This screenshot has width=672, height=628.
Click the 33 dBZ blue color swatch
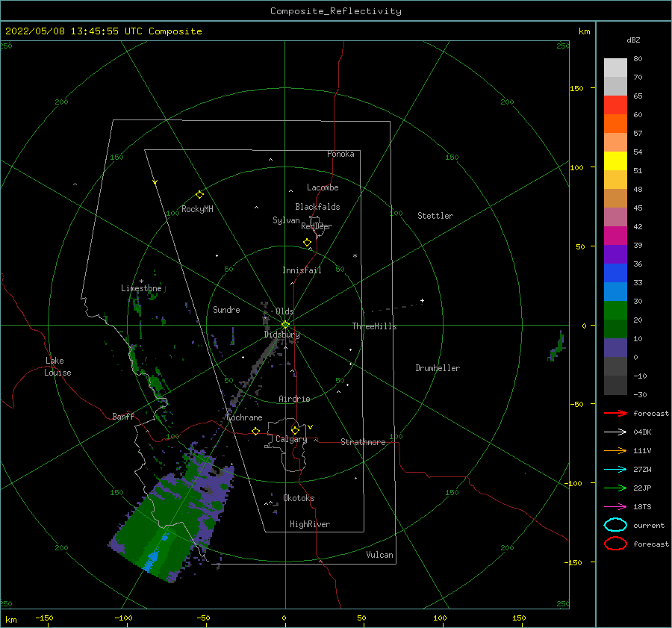point(615,273)
